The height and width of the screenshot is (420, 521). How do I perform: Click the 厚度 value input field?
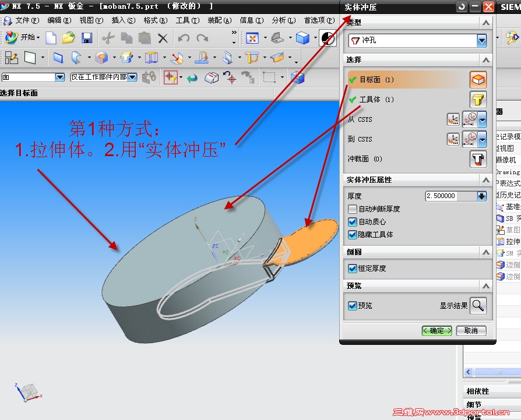click(x=451, y=196)
